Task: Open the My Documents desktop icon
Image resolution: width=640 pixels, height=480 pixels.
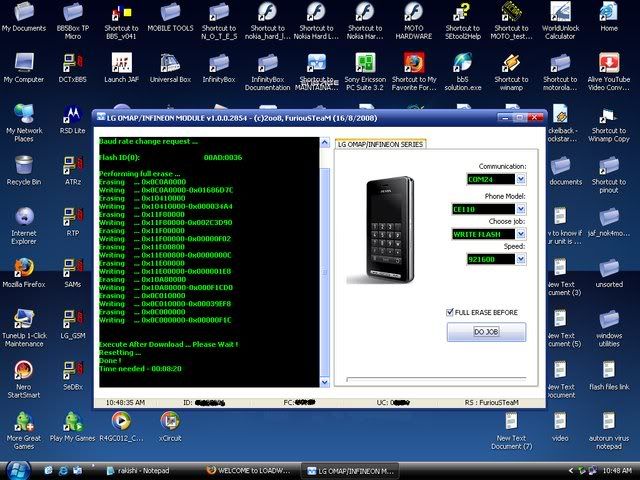Action: pyautogui.click(x=24, y=17)
